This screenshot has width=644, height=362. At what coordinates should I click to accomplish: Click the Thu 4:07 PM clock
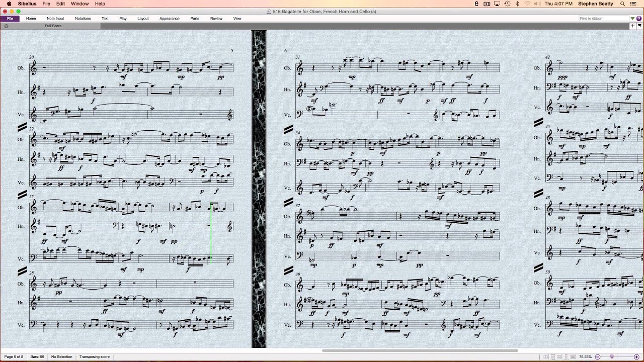point(558,4)
